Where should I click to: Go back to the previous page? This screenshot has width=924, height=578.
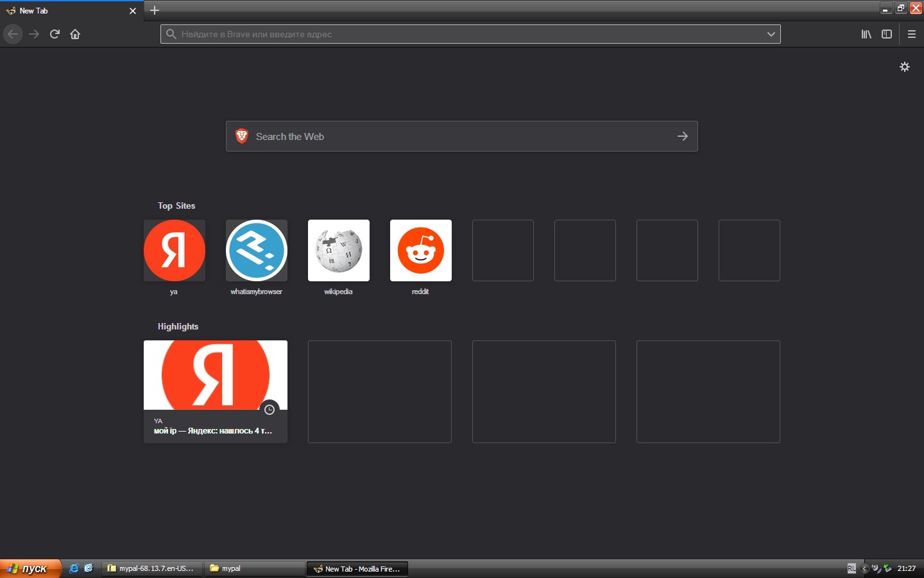13,34
